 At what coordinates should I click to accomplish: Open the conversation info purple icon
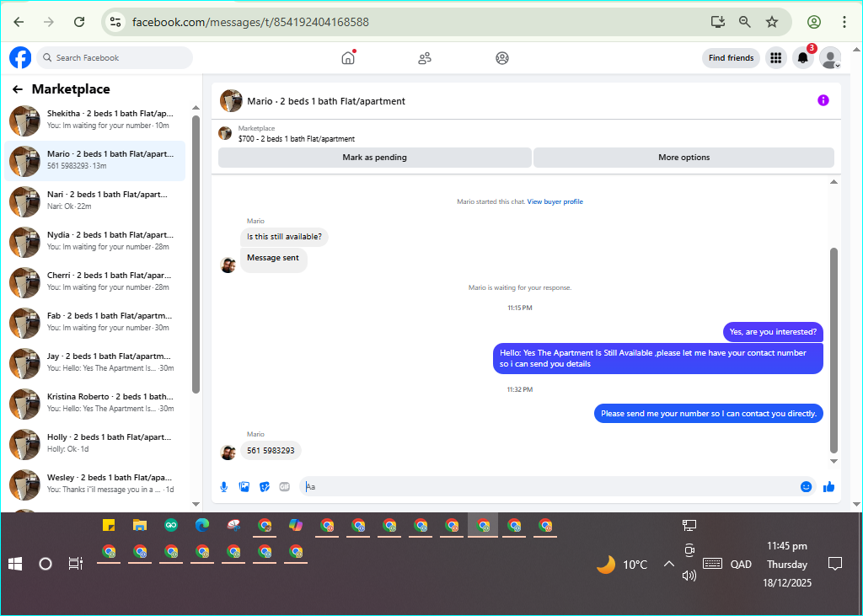pyautogui.click(x=823, y=100)
